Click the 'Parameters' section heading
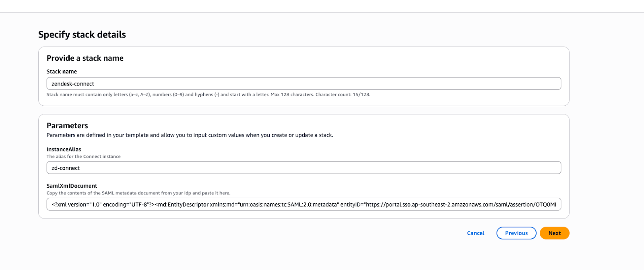The height and width of the screenshot is (270, 644). coord(67,126)
